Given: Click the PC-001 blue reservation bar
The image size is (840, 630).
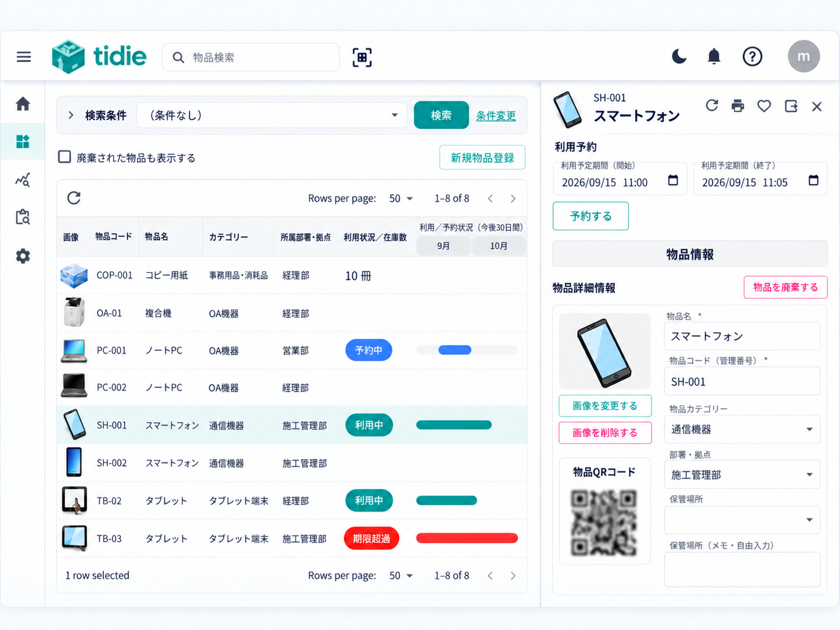Looking at the screenshot, I should (x=455, y=350).
